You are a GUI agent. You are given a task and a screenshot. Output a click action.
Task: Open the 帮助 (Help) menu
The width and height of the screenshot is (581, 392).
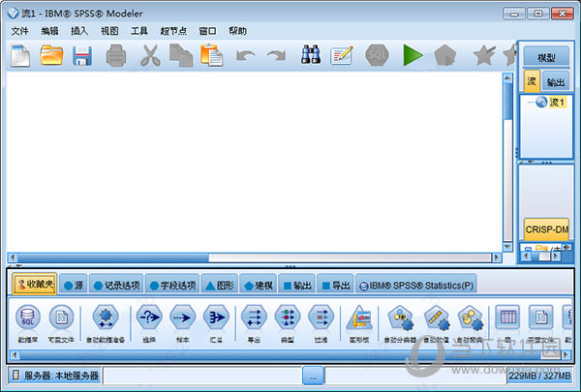pos(237,31)
